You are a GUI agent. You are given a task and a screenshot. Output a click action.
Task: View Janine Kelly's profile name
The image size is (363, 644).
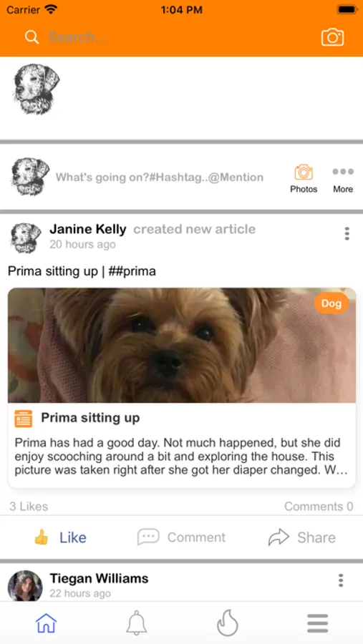coord(88,229)
